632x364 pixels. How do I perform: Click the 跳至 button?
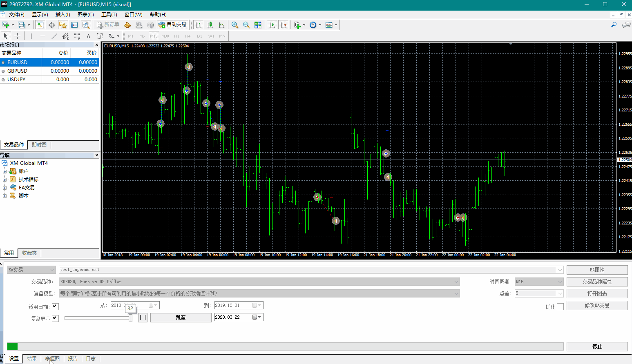181,317
